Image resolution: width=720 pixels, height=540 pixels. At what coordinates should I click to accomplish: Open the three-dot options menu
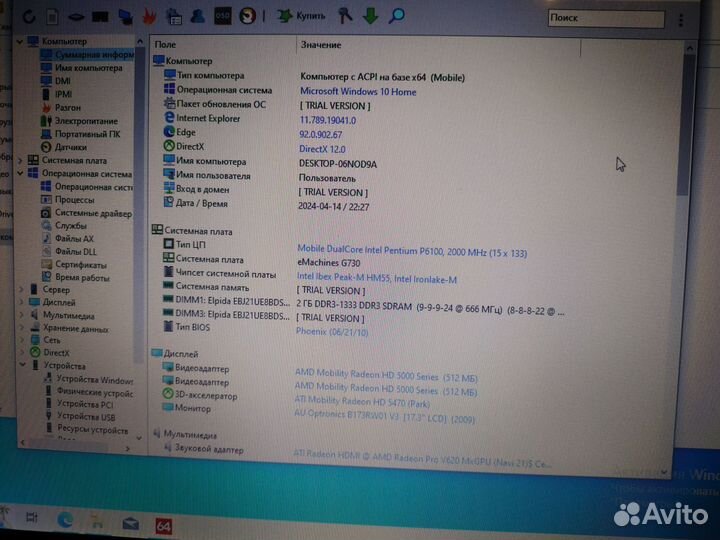pos(681,20)
